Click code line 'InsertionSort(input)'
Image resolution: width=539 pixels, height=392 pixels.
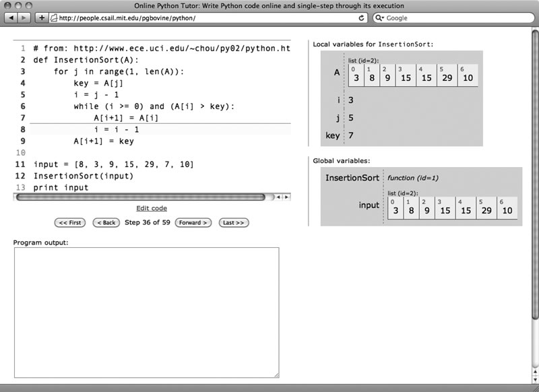click(83, 176)
